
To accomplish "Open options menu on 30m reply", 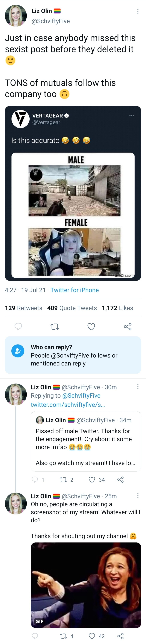I will tap(138, 387).
